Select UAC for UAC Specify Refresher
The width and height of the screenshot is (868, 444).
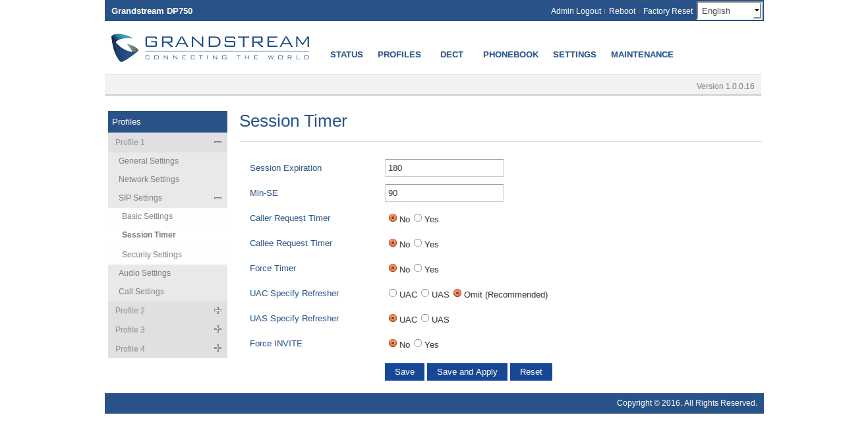(393, 293)
